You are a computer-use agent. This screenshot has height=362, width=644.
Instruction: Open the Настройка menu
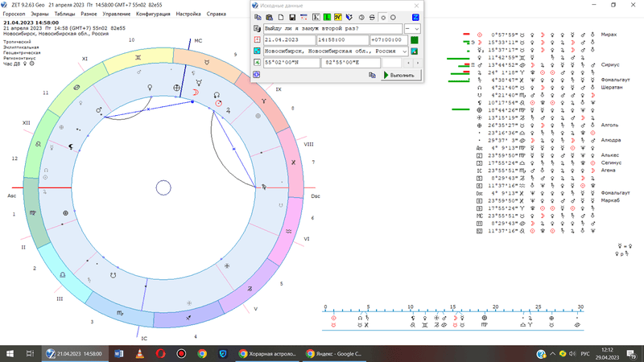point(188,14)
